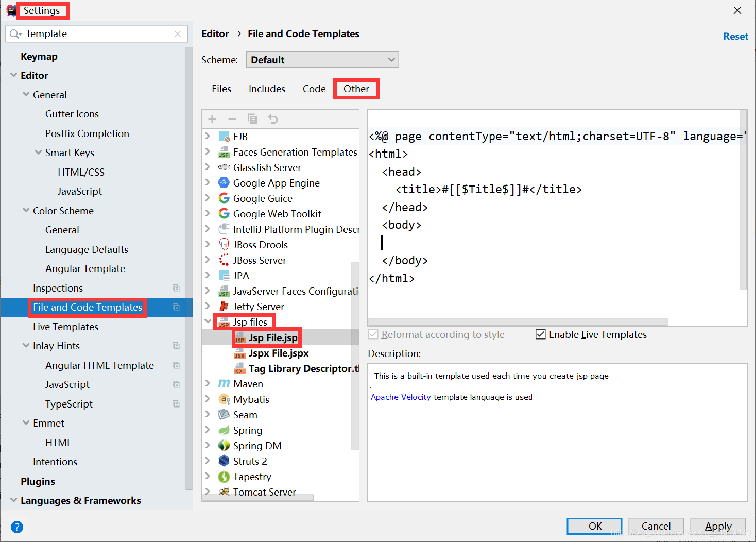
Task: Click the Struts 2 icon
Action: point(224,461)
